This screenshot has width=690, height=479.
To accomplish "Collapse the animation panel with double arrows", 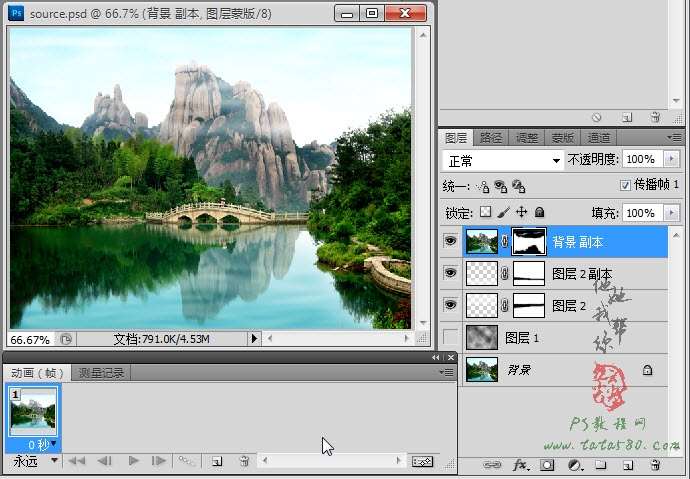I will (436, 358).
